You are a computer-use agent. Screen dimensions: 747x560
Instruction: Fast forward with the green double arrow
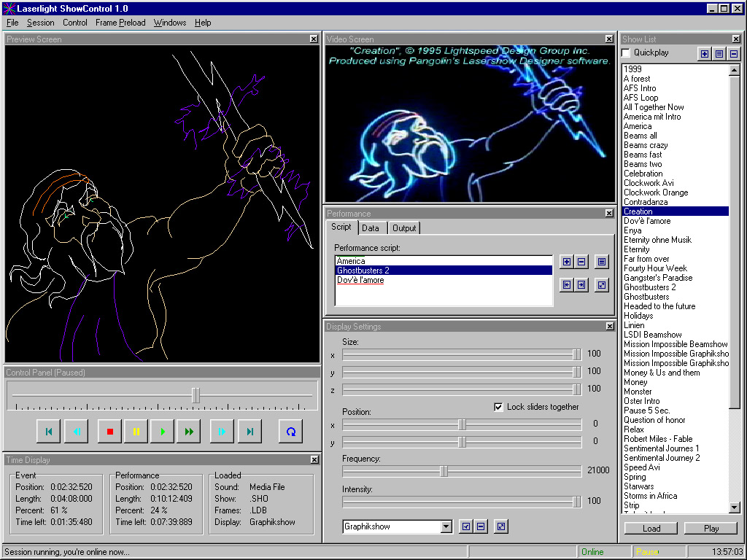tap(189, 432)
